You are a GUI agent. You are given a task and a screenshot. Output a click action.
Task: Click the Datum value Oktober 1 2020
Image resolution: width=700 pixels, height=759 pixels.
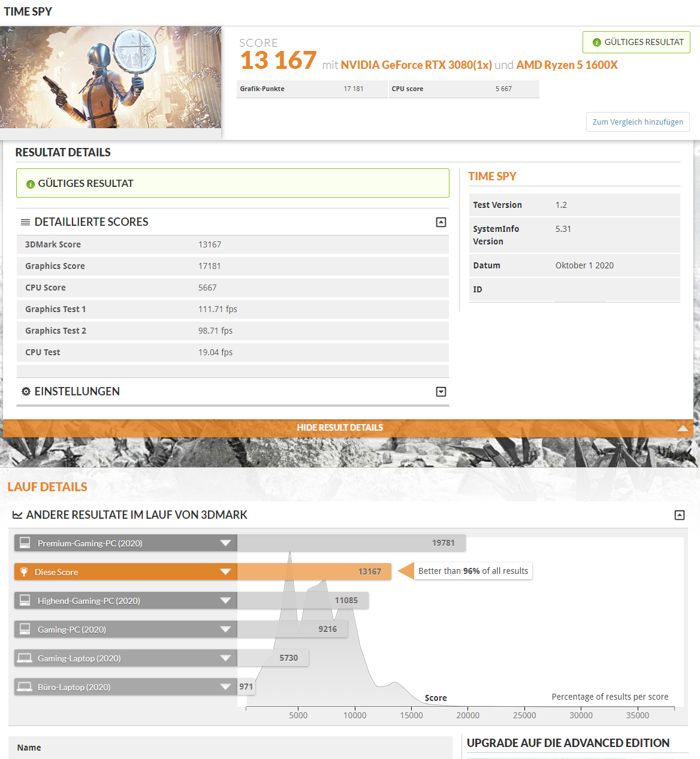(584, 265)
